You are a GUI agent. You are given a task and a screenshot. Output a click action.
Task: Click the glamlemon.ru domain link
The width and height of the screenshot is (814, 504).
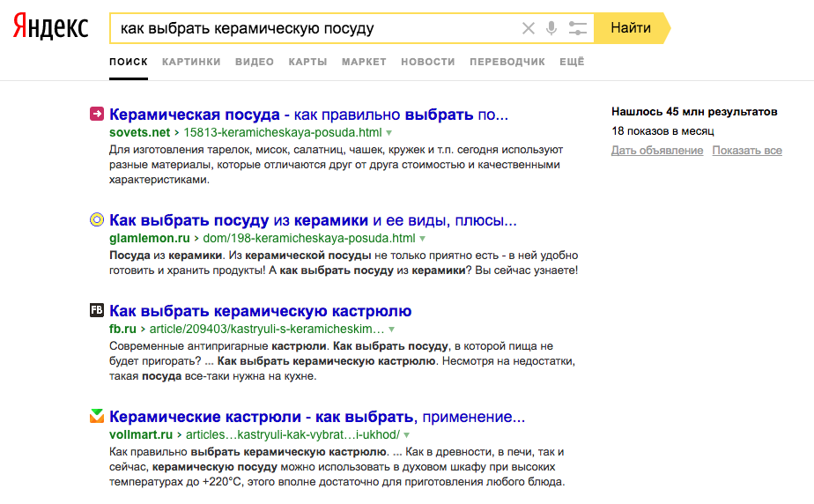coord(150,238)
